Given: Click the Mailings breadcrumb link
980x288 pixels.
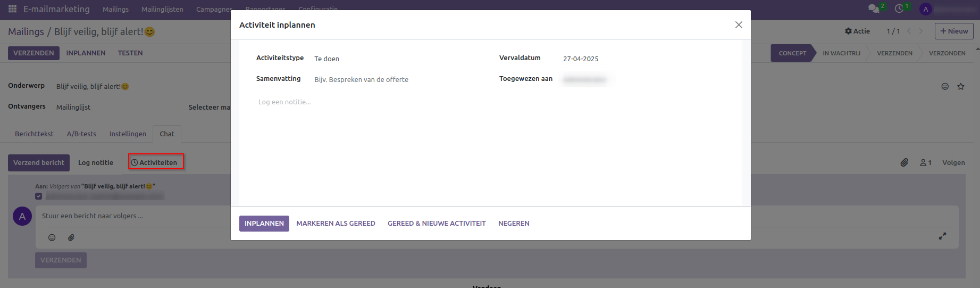Looking at the screenshot, I should coord(26,32).
